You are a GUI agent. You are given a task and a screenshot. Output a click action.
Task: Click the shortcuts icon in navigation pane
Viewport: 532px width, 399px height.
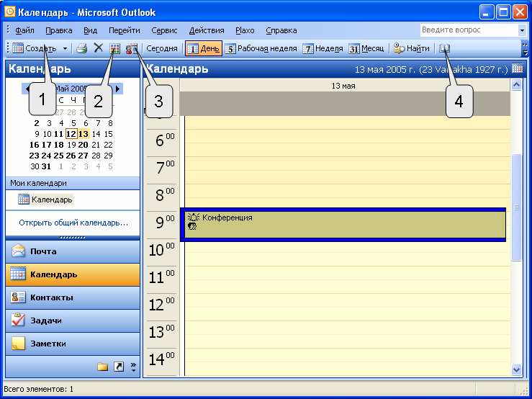[x=118, y=367]
